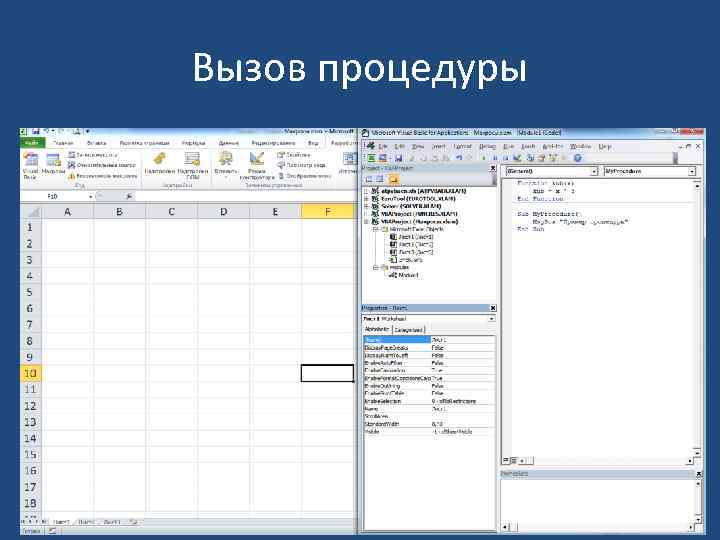720x540 pixels.
Task: Click Run Dialog in the Excel ribbon
Action: pos(304,176)
